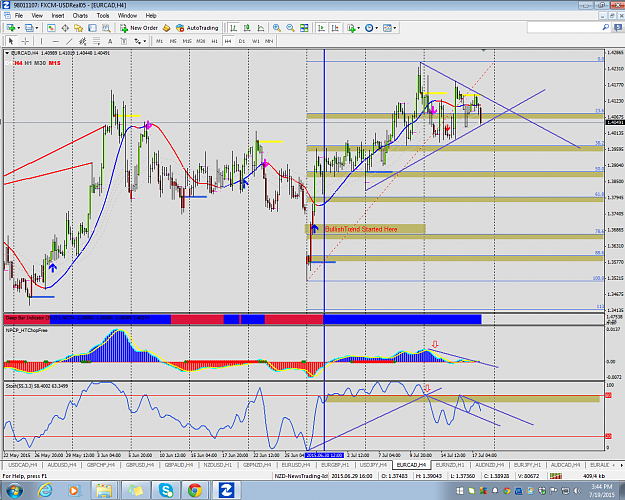
Task: Open the Strategy Tester icon
Action: (x=106, y=28)
